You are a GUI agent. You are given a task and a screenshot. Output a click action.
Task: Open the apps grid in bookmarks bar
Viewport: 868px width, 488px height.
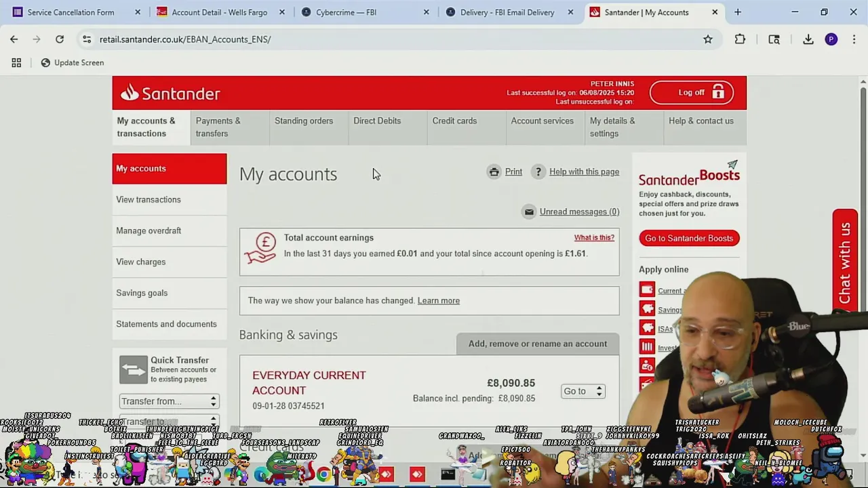click(x=16, y=62)
